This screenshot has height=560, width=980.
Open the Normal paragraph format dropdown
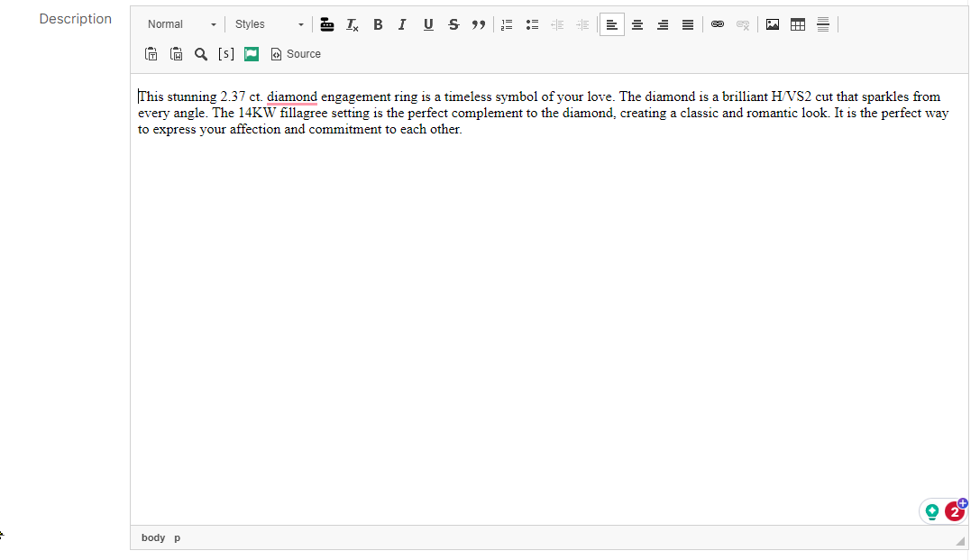tap(181, 24)
